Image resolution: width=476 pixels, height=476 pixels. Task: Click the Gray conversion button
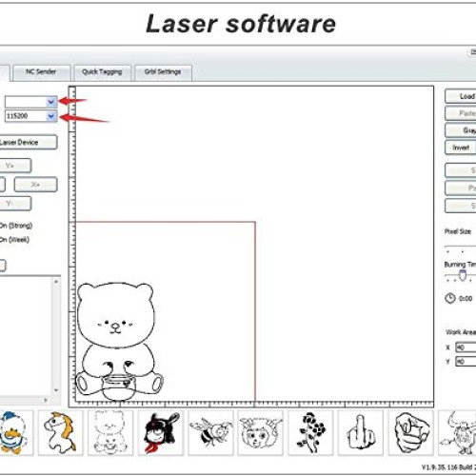(x=461, y=130)
